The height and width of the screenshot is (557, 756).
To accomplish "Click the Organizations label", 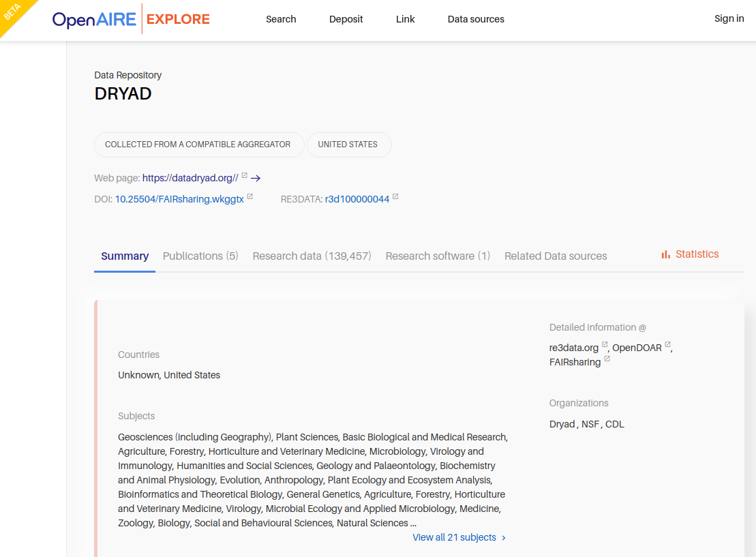I will pos(579,403).
